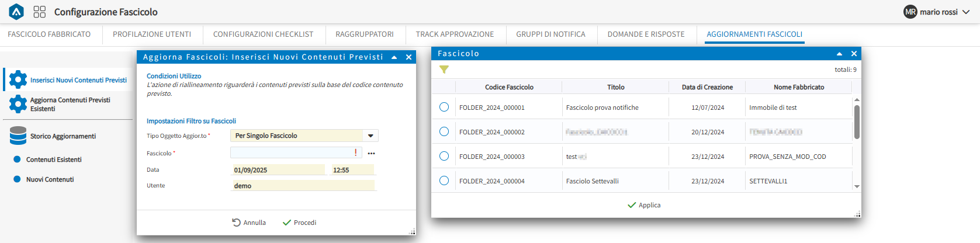
Task: Click the gear icon for Inserisci Nuovi Contenuti
Action: point(18,79)
